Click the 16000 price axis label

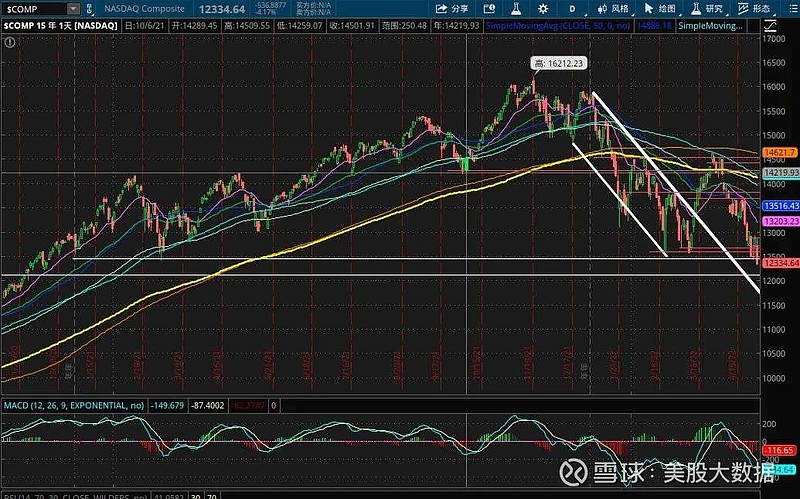click(x=774, y=87)
